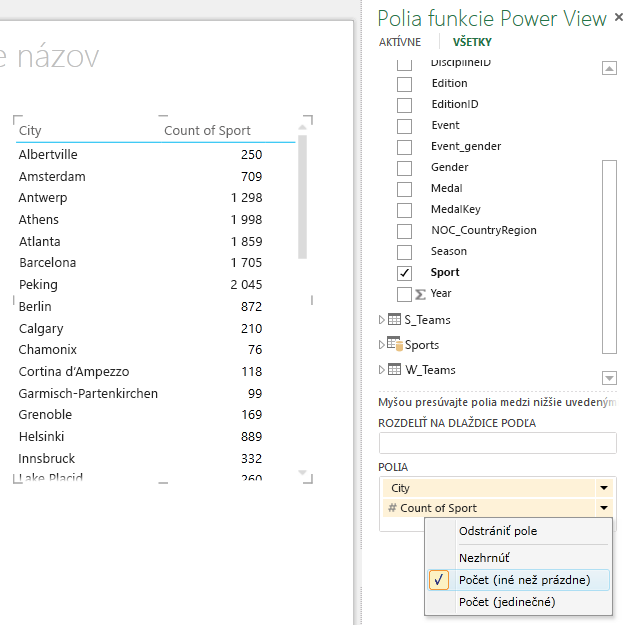This screenshot has height=625, width=629.
Task: Click the field list scrollbar thumb
Action: click(x=609, y=257)
